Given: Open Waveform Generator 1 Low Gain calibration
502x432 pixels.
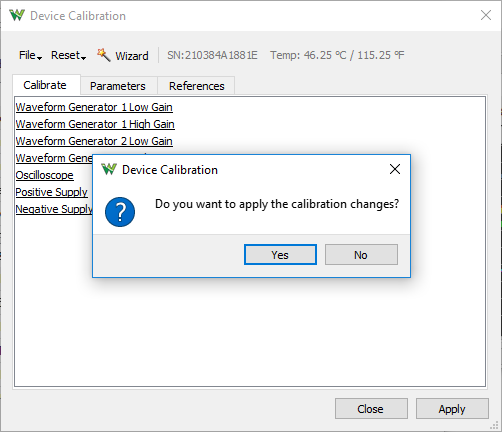Looking at the screenshot, I should pyautogui.click(x=94, y=107).
